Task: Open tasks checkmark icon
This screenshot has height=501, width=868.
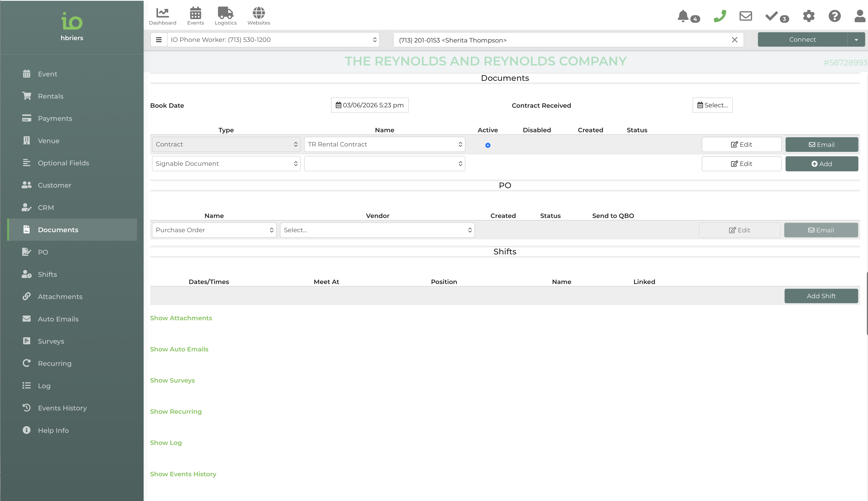Action: 772,16
